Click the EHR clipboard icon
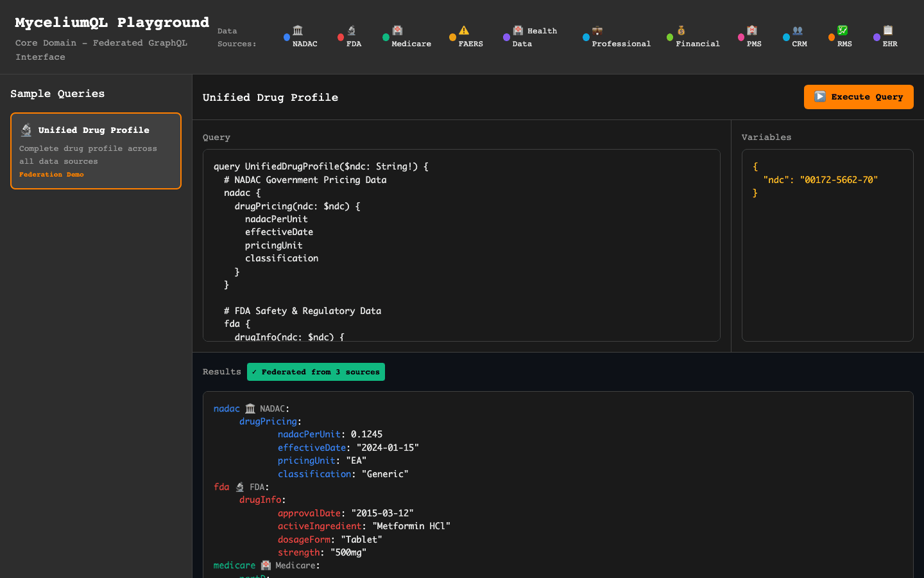924x578 pixels. click(x=888, y=30)
